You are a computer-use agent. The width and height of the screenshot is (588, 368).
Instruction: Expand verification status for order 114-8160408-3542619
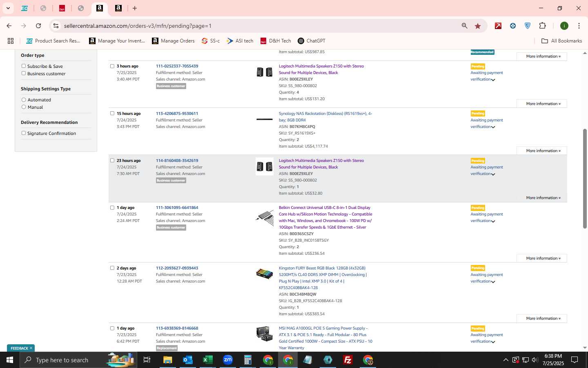[493, 174]
